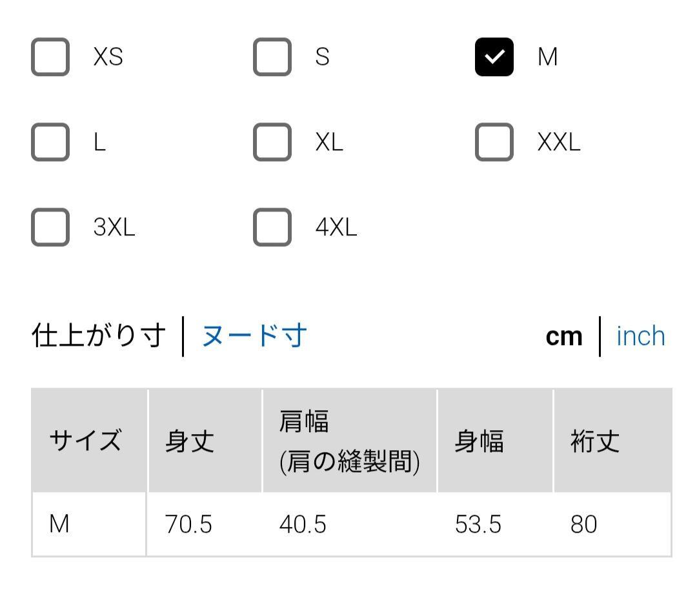The width and height of the screenshot is (697, 616).
Task: Click the M row size cell
Action: pos(89,524)
